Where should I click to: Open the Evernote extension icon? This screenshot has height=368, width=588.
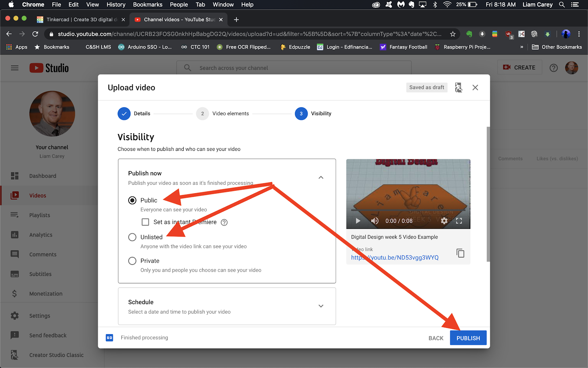[x=469, y=34]
